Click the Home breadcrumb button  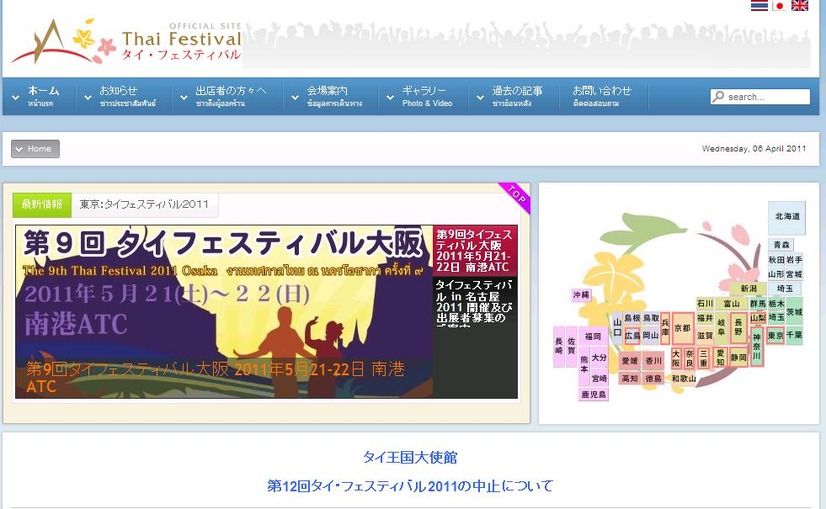click(35, 149)
